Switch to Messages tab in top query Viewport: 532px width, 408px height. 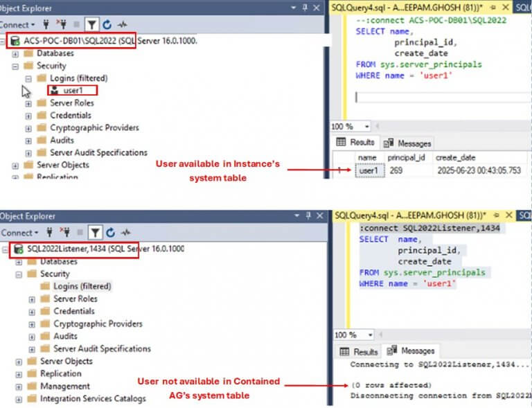[x=407, y=143]
